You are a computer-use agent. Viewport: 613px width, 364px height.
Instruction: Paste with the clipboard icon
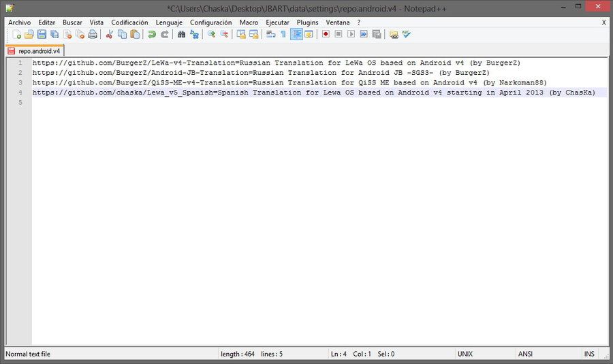(x=135, y=35)
